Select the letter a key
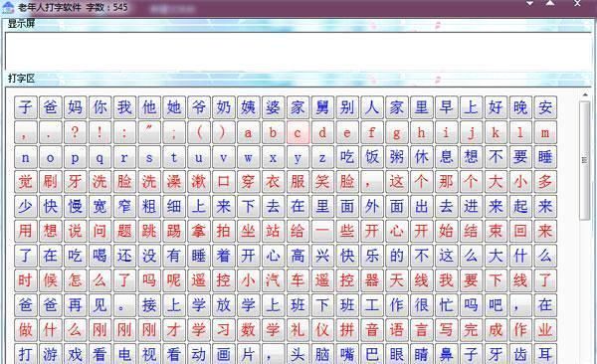 pyautogui.click(x=248, y=132)
